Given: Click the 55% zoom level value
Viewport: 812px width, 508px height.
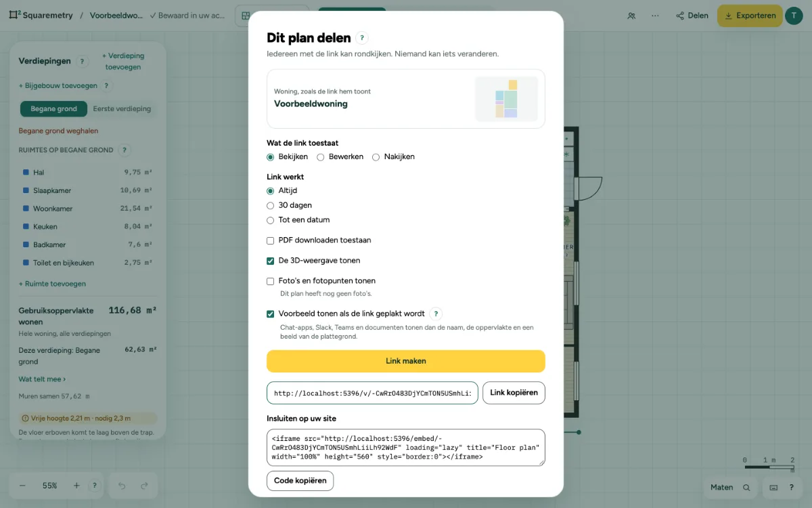Looking at the screenshot, I should tap(49, 486).
